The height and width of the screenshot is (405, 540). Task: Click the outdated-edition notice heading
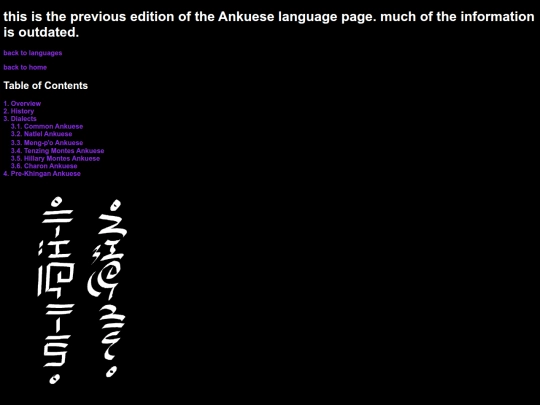pyautogui.click(x=269, y=24)
